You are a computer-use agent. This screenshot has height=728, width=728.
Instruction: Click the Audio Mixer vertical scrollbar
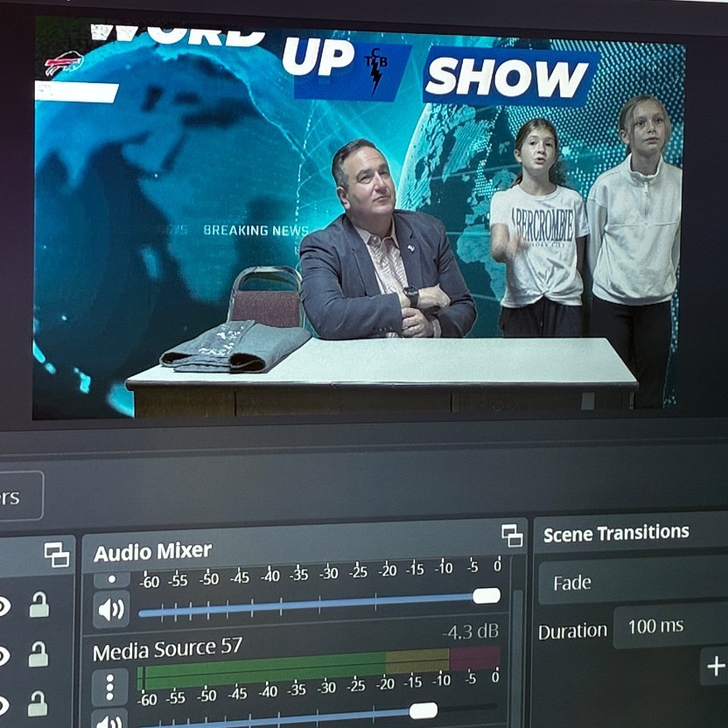pos(517,647)
